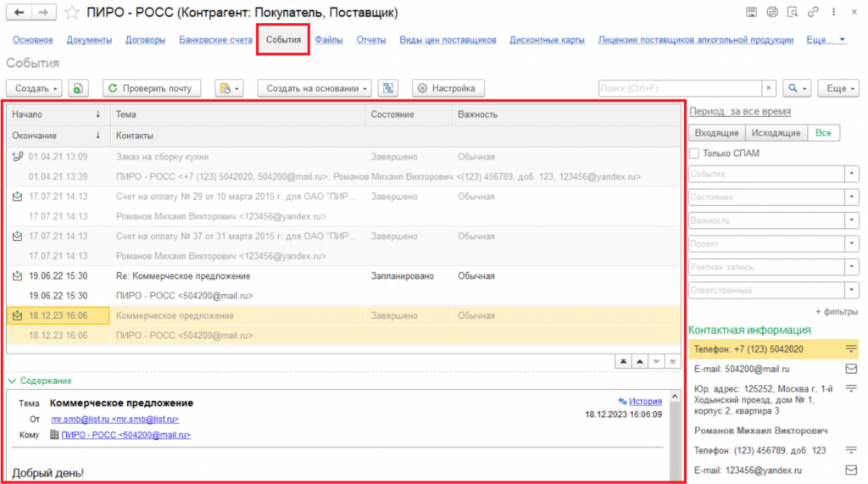Image resolution: width=868 pixels, height=484 pixels.
Task: Click the copy-document icon next to Создать
Action: point(78,88)
